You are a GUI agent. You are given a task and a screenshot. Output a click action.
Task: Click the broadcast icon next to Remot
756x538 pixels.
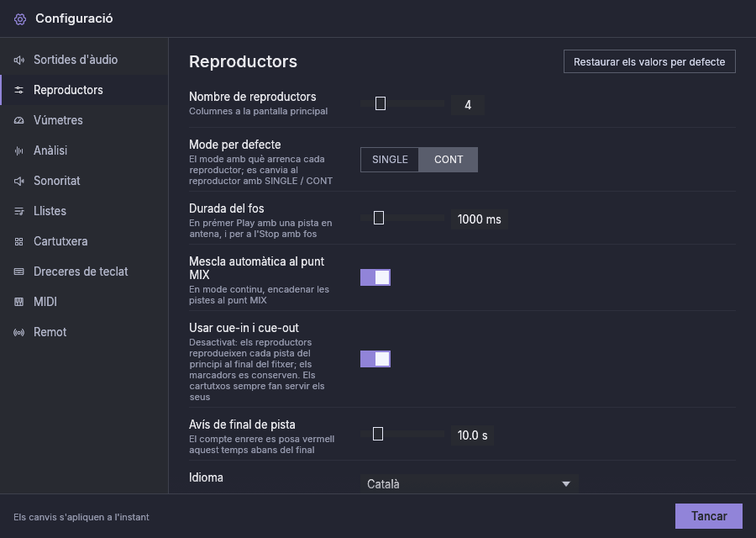coord(18,332)
